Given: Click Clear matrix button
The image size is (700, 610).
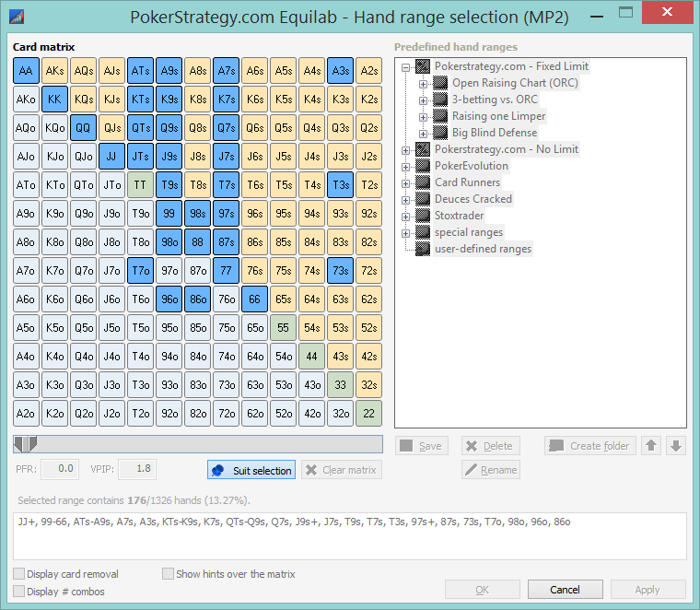Looking at the screenshot, I should (342, 470).
